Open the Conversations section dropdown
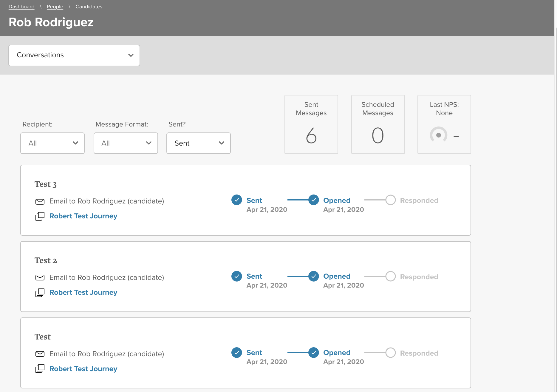557x392 pixels. [x=74, y=55]
